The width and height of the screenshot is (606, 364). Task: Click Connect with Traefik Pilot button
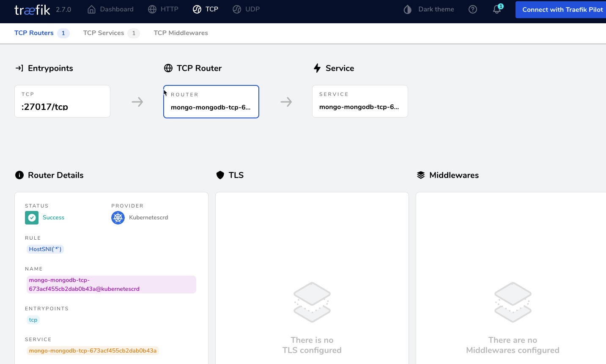(x=561, y=10)
